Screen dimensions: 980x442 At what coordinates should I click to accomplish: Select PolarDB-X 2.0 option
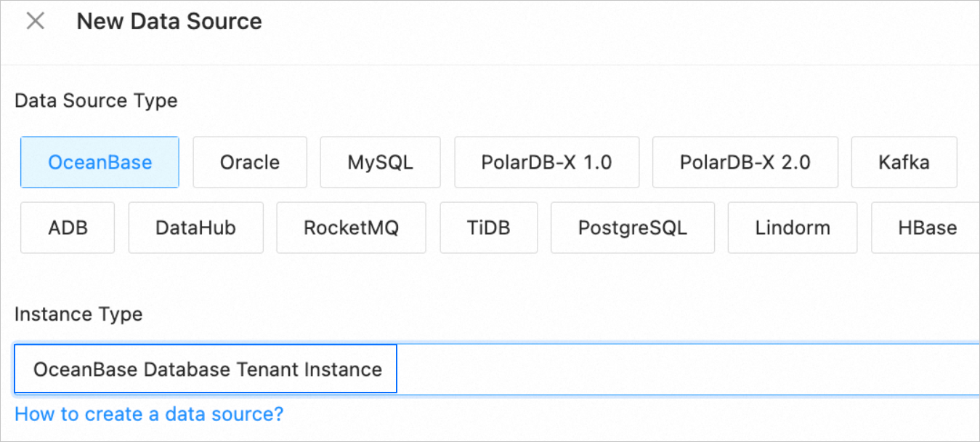745,162
